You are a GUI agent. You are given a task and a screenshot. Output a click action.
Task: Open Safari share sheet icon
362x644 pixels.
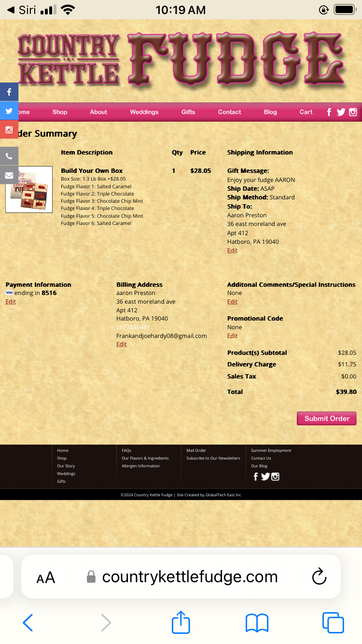pos(181,621)
